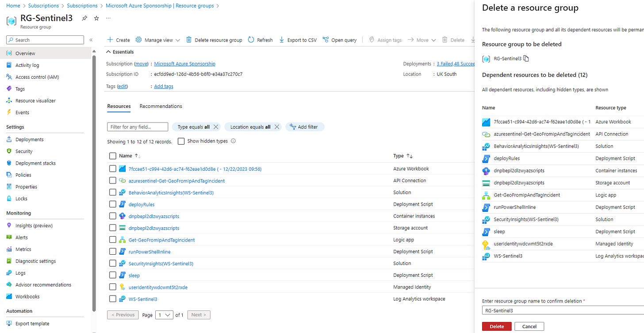Image resolution: width=644 pixels, height=333 pixels.
Task: Click the Alerts icon in Monitoring
Action: coord(9,237)
